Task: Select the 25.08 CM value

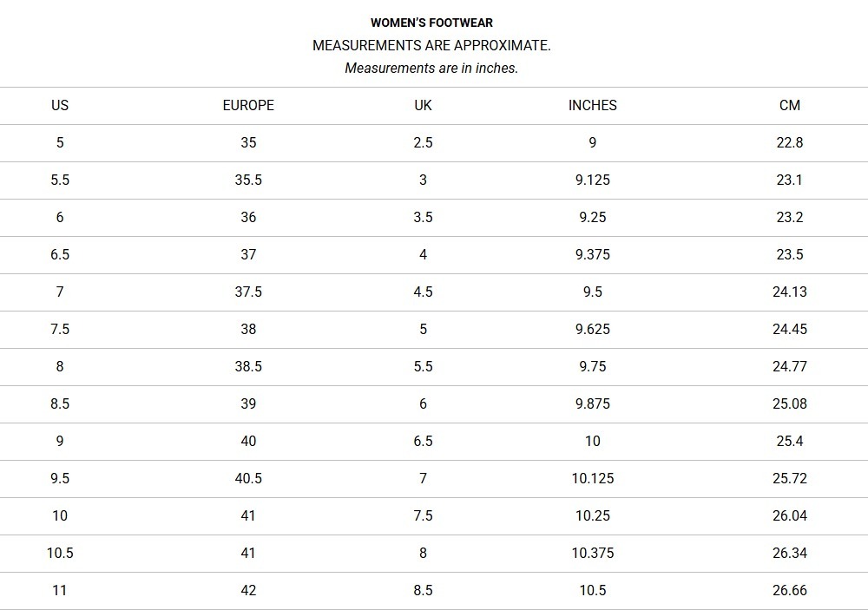Action: (x=790, y=403)
